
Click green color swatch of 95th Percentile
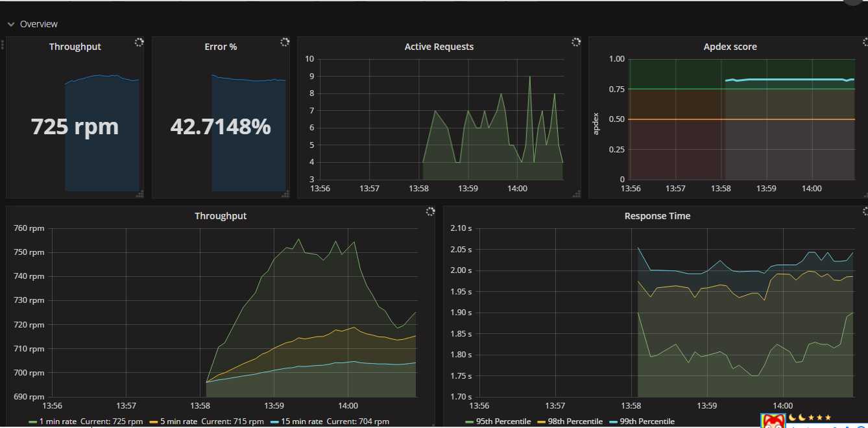point(470,422)
